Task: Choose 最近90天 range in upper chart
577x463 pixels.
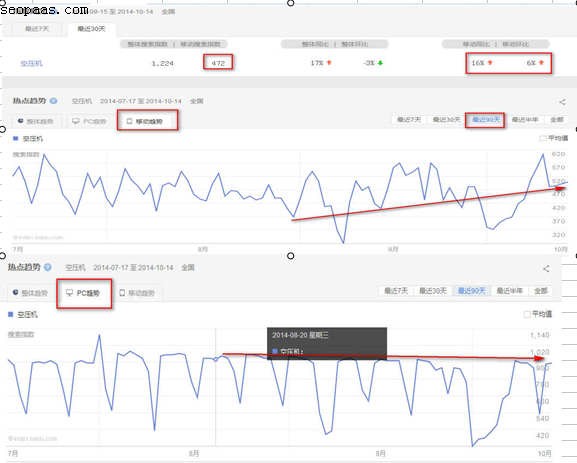Action: 486,120
